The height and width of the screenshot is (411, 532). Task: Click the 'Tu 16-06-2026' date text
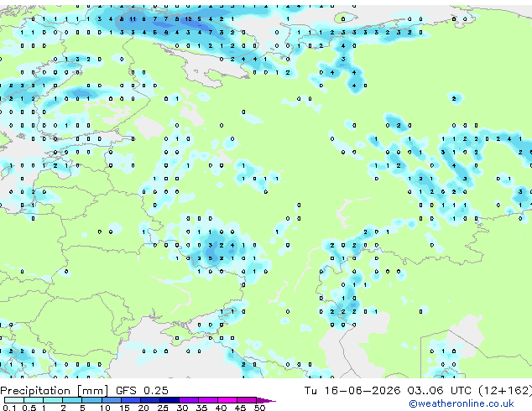click(x=352, y=391)
